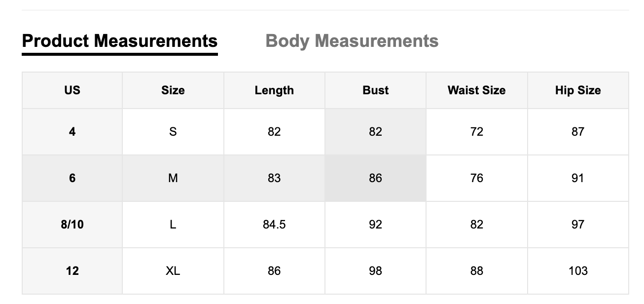Image resolution: width=644 pixels, height=304 pixels.
Task: Click the US size 12 cell
Action: pos(72,271)
